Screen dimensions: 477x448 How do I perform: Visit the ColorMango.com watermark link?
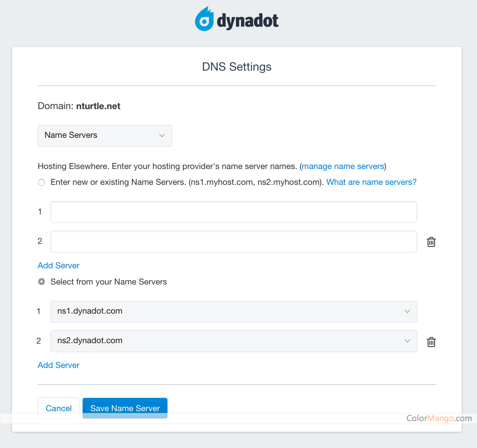coord(439,418)
